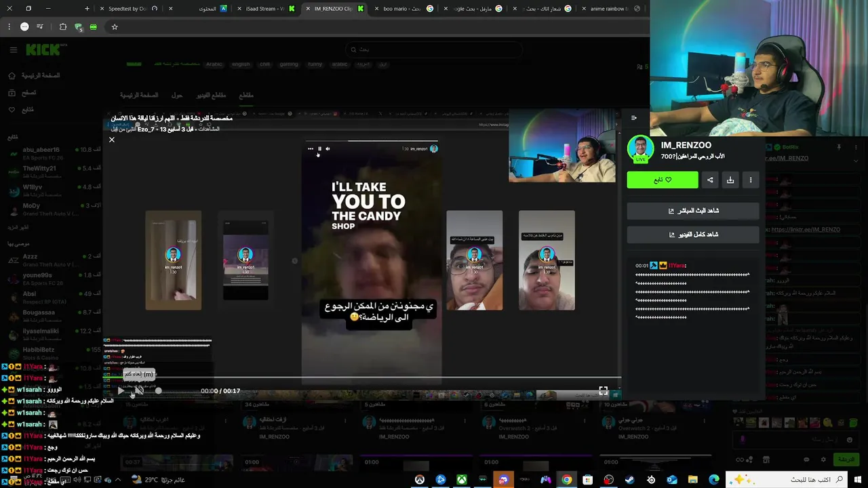
Task: Open Overwatch from the taskbar
Action: (x=420, y=480)
